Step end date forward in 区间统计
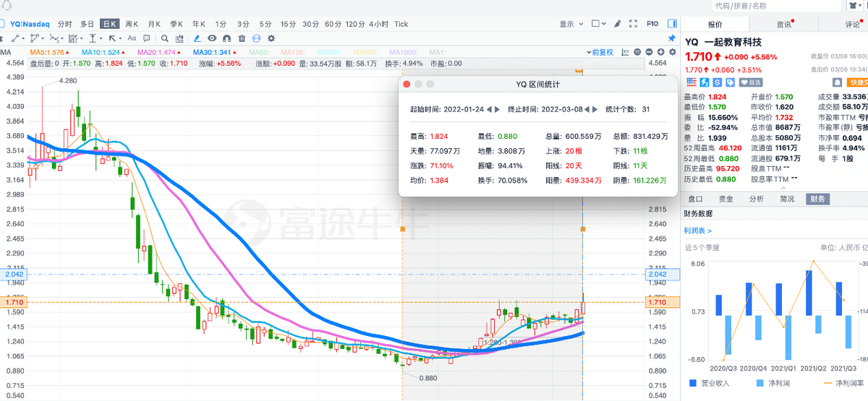Screen dimensions: 868x401 595,109
